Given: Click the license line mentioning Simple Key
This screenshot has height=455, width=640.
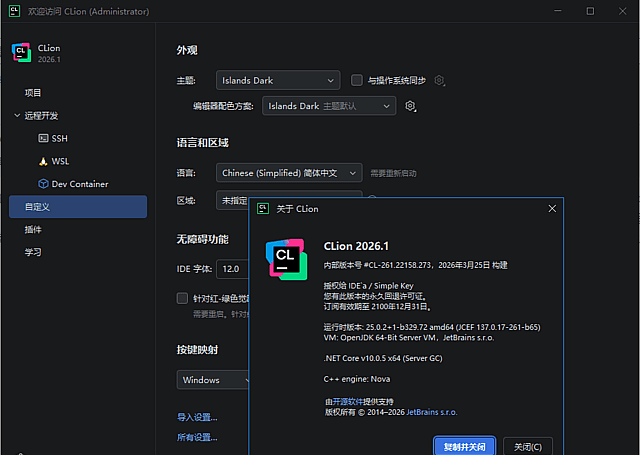Looking at the screenshot, I should 369,286.
